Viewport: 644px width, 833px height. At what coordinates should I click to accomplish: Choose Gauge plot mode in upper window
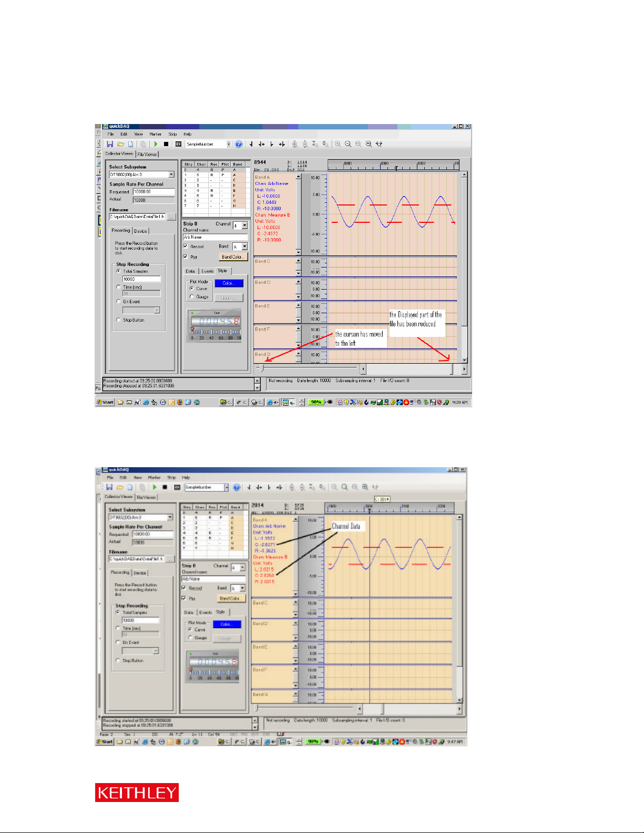click(x=191, y=296)
